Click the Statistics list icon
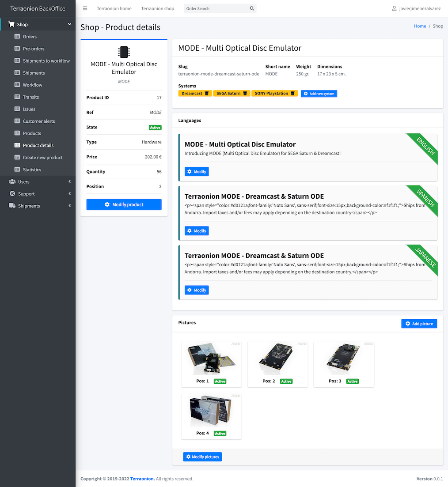 [17, 170]
